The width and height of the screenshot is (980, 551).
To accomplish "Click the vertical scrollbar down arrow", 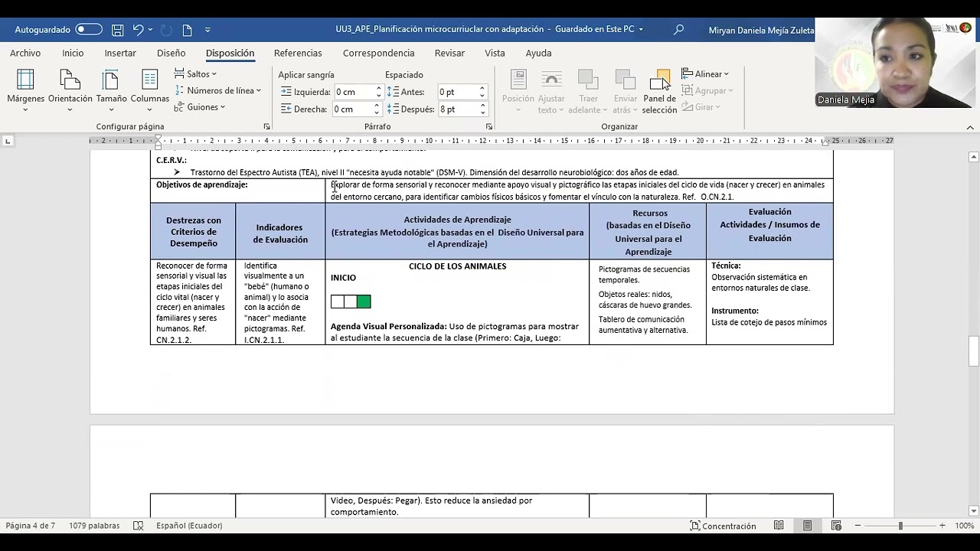I will (x=974, y=511).
